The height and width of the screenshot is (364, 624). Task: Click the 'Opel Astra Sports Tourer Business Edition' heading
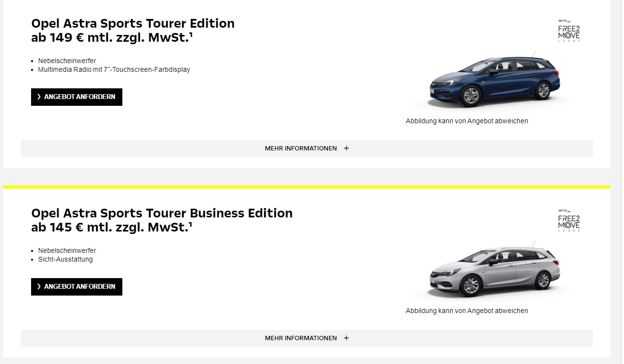(x=162, y=213)
